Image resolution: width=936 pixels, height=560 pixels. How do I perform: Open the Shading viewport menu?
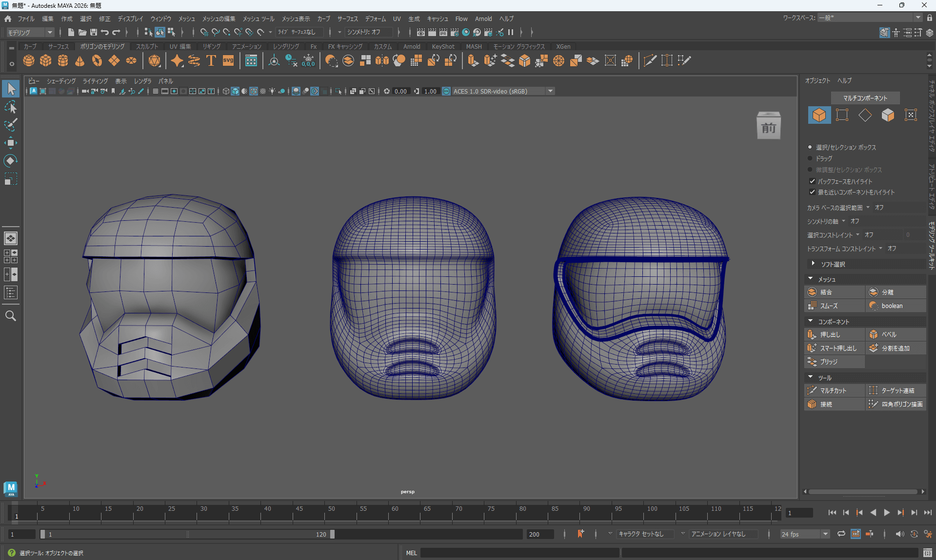[x=61, y=81]
